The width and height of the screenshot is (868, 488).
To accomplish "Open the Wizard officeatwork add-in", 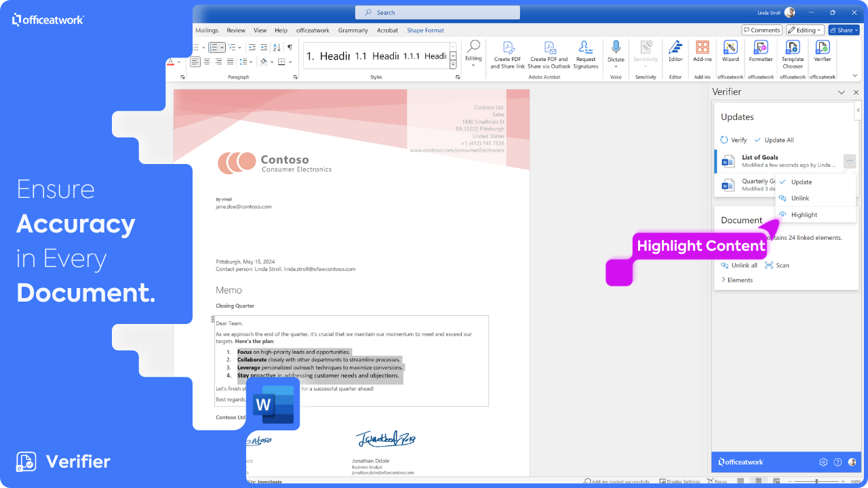I will (730, 51).
